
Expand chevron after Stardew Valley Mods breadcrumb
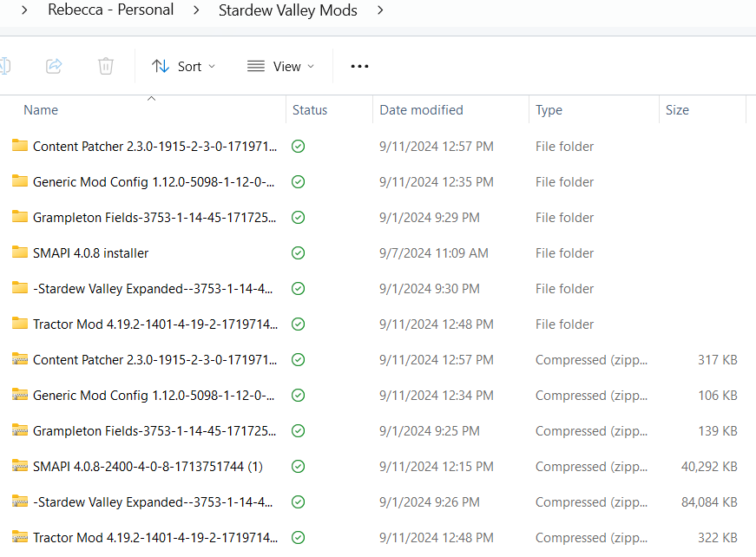pyautogui.click(x=379, y=11)
